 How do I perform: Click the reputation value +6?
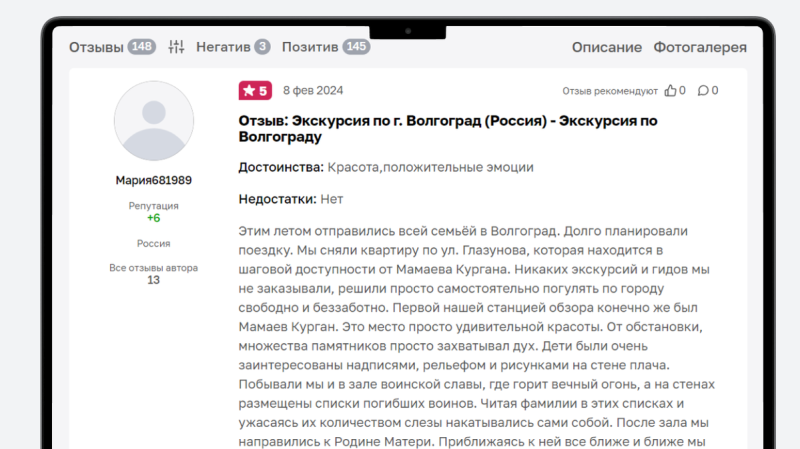pyautogui.click(x=154, y=218)
